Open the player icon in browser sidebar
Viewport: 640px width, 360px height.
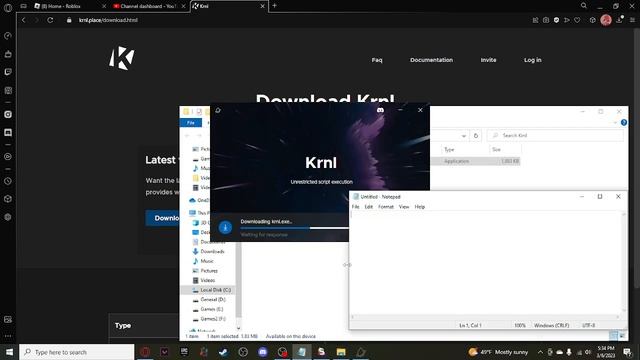[x=8, y=157]
